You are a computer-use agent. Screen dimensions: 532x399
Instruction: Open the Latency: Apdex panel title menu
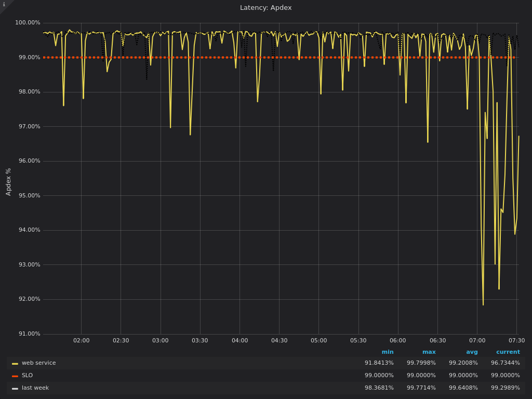pyautogui.click(x=265, y=8)
